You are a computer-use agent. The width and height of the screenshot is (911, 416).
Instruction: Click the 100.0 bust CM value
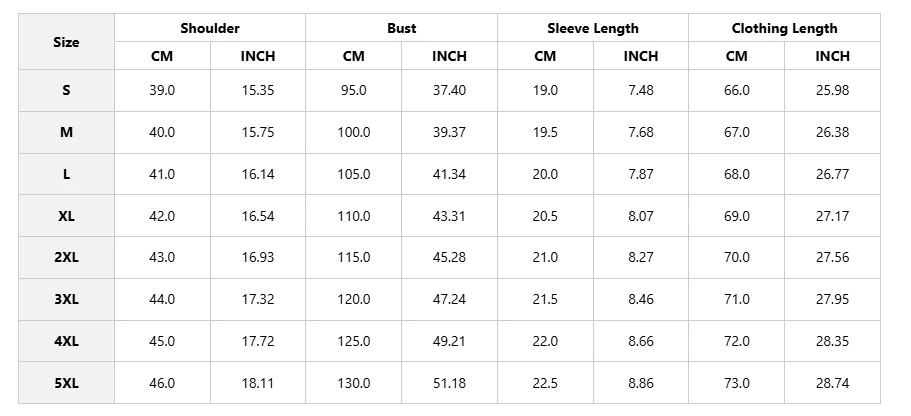tap(354, 132)
